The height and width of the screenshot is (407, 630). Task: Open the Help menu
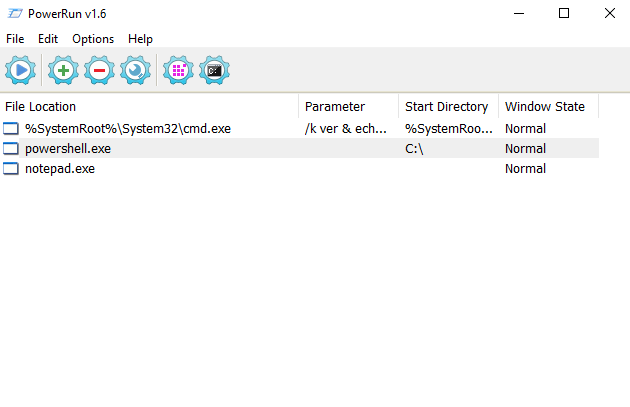point(141,39)
